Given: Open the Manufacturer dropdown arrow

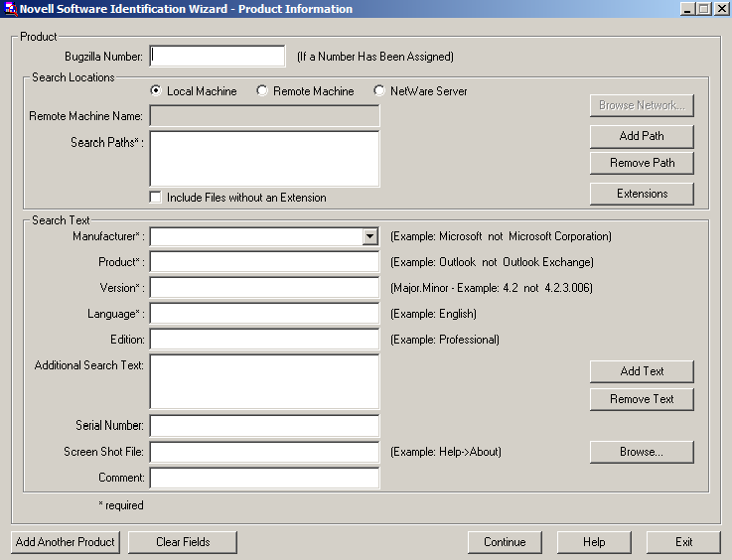Looking at the screenshot, I should [x=369, y=236].
